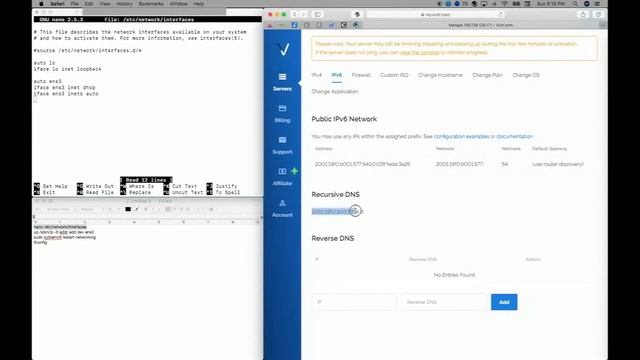640x360 pixels.
Task: Open the documentation link
Action: tap(514, 136)
